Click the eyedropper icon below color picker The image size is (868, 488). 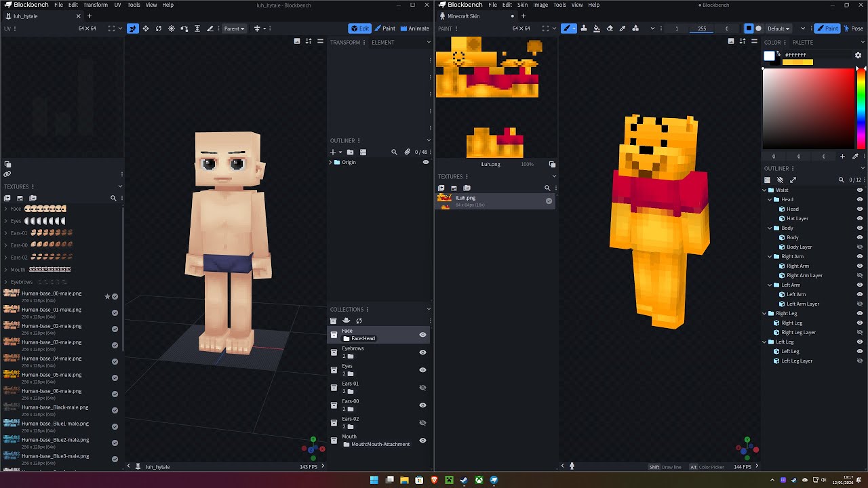[855, 157]
